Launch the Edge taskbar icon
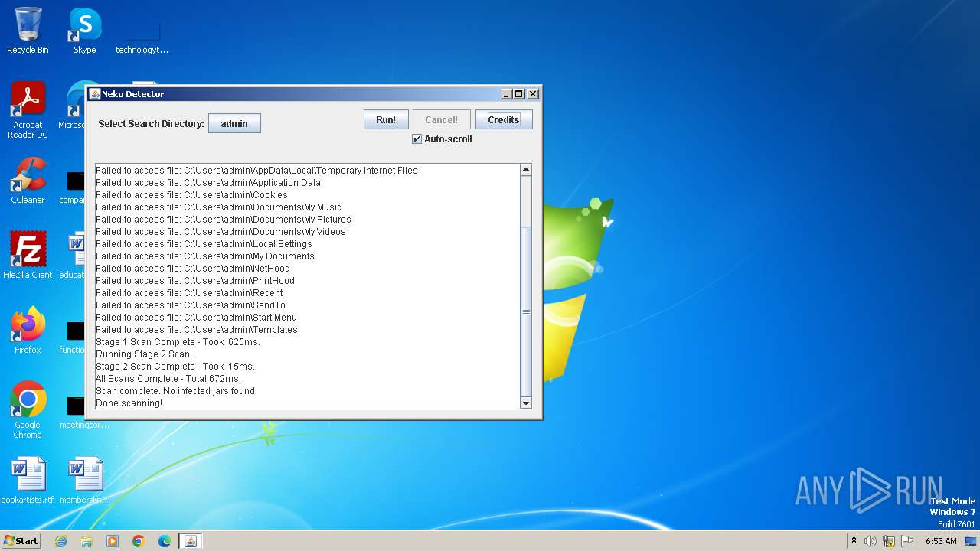This screenshot has width=980, height=551. [x=165, y=541]
